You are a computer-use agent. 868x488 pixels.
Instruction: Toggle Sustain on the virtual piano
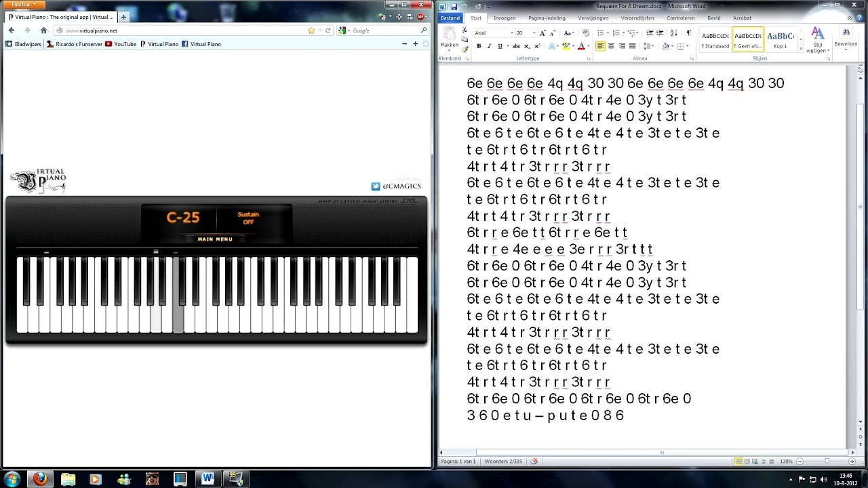click(248, 220)
